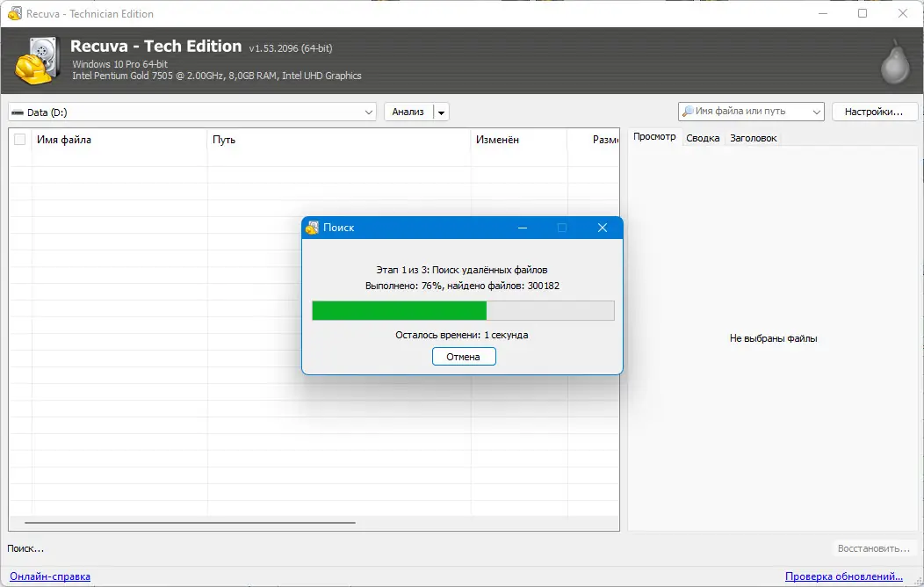Click the "Windows 10 Pro 64-bit" text
The height and width of the screenshot is (587, 924).
coord(120,63)
